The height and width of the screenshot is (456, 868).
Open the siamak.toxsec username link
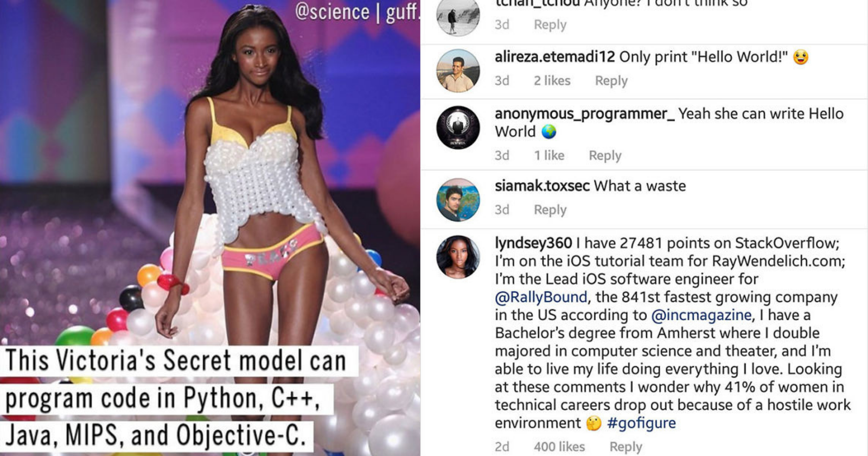(542, 186)
